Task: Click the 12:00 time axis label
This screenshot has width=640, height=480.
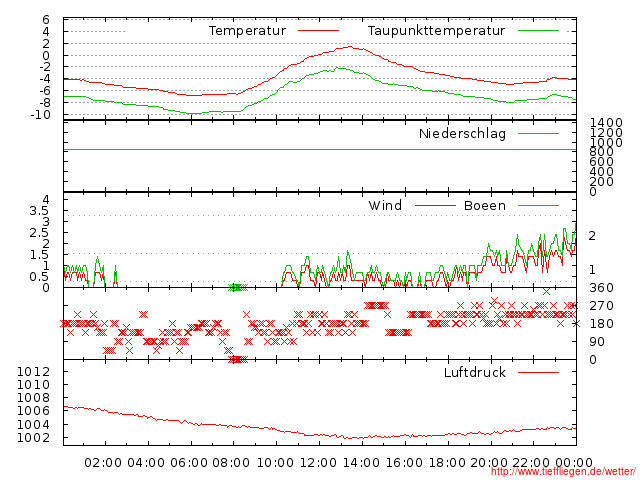Action: 318,463
